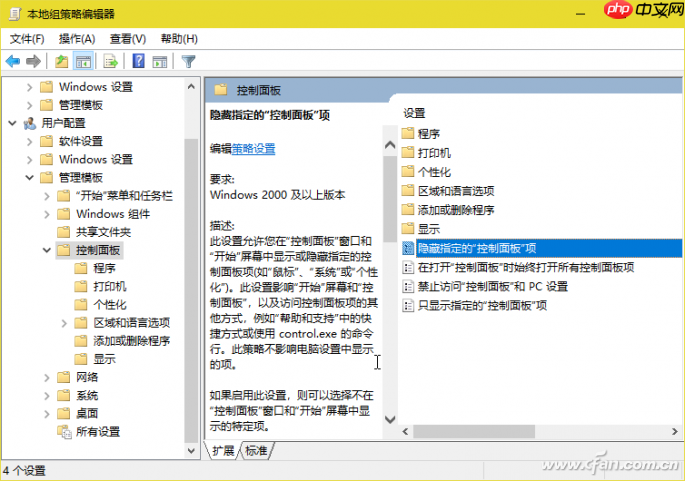The width and height of the screenshot is (685, 481).
Task: Click the tree pane scroll-up arrow
Action: tap(191, 87)
